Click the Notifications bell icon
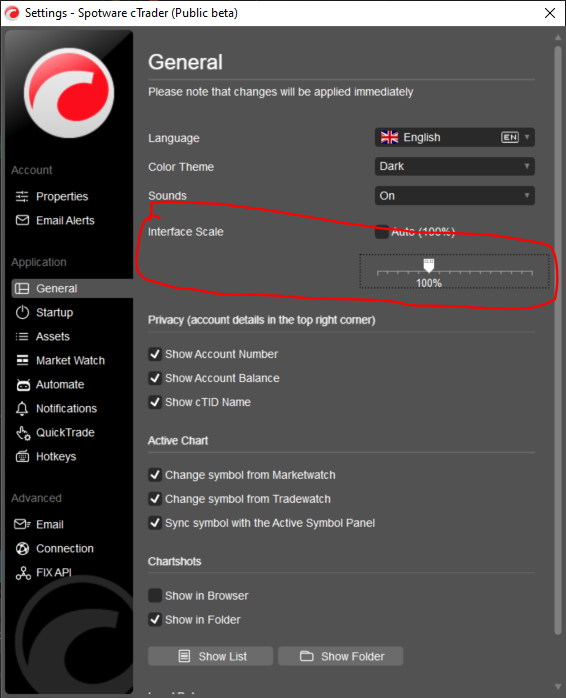 tap(22, 409)
